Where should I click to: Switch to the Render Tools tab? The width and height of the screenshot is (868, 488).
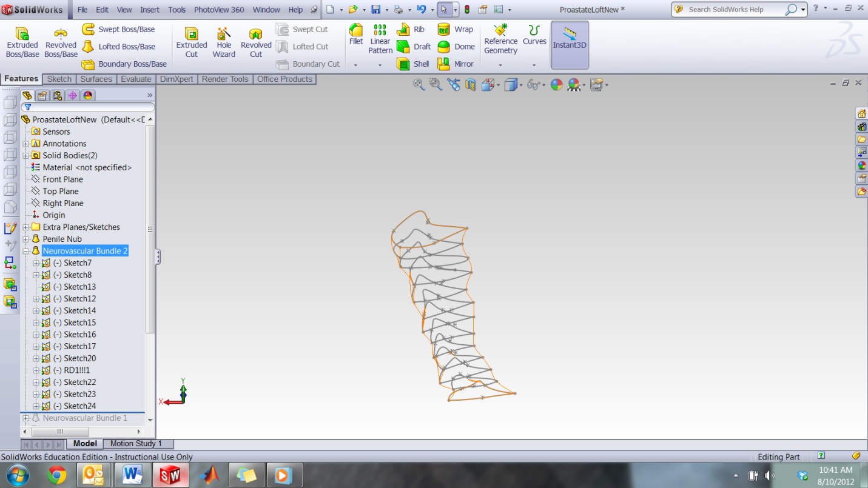tap(225, 79)
